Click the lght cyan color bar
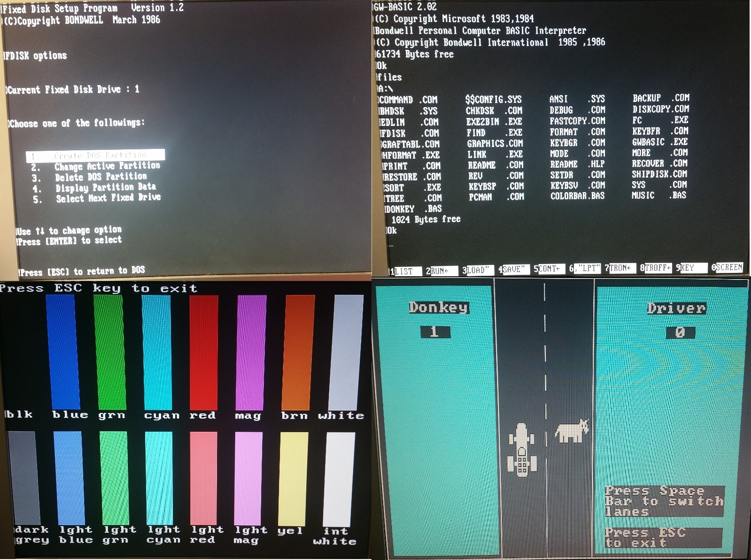The height and width of the screenshot is (560, 751). pyautogui.click(x=160, y=478)
